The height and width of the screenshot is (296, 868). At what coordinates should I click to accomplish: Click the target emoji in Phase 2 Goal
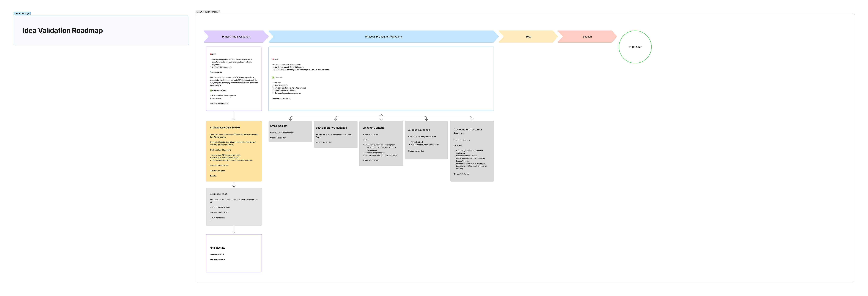point(273,59)
